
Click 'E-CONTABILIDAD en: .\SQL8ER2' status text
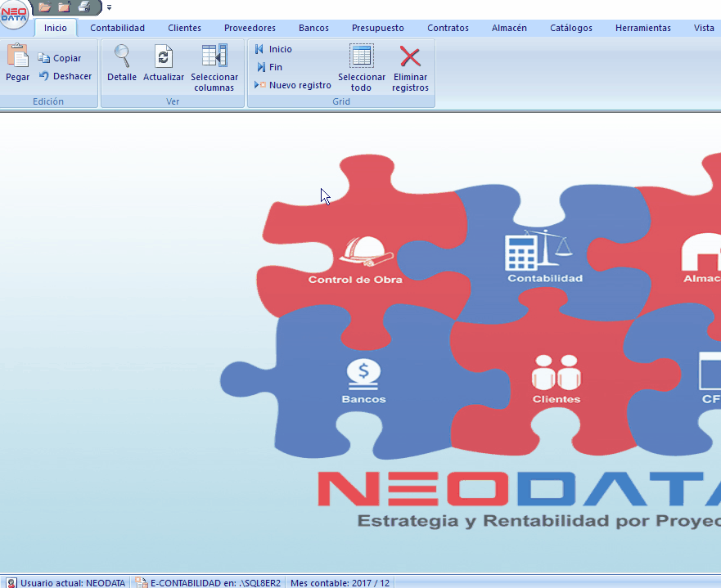[215, 583]
